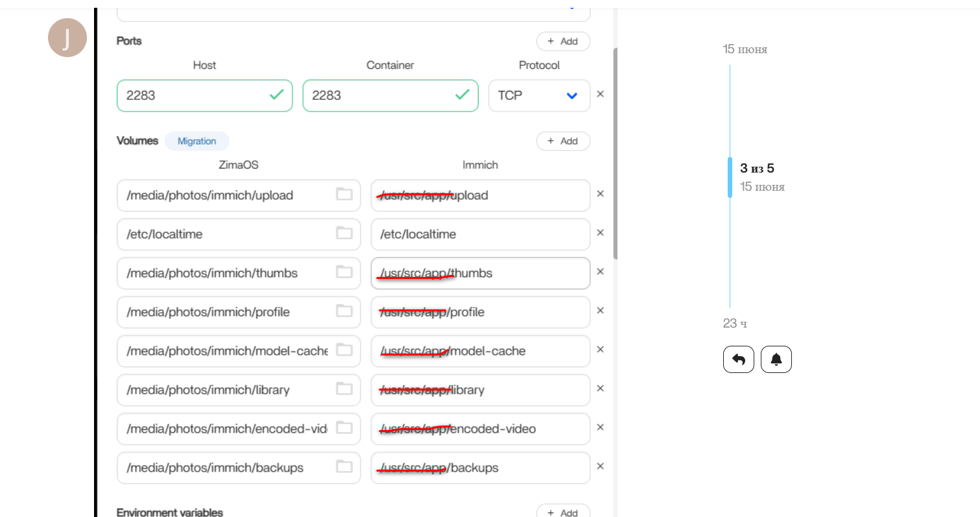Open the TCP protocol dropdown
The height and width of the screenshot is (517, 980).
(540, 95)
